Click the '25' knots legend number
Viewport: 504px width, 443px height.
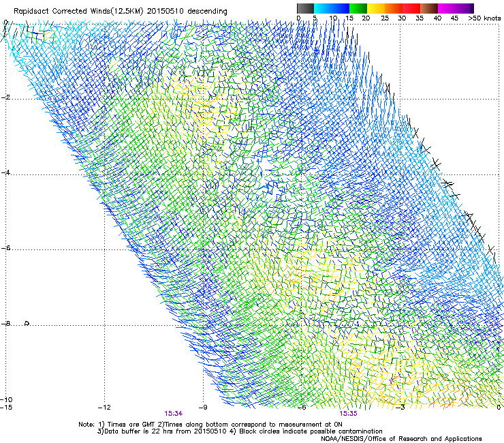click(x=385, y=18)
